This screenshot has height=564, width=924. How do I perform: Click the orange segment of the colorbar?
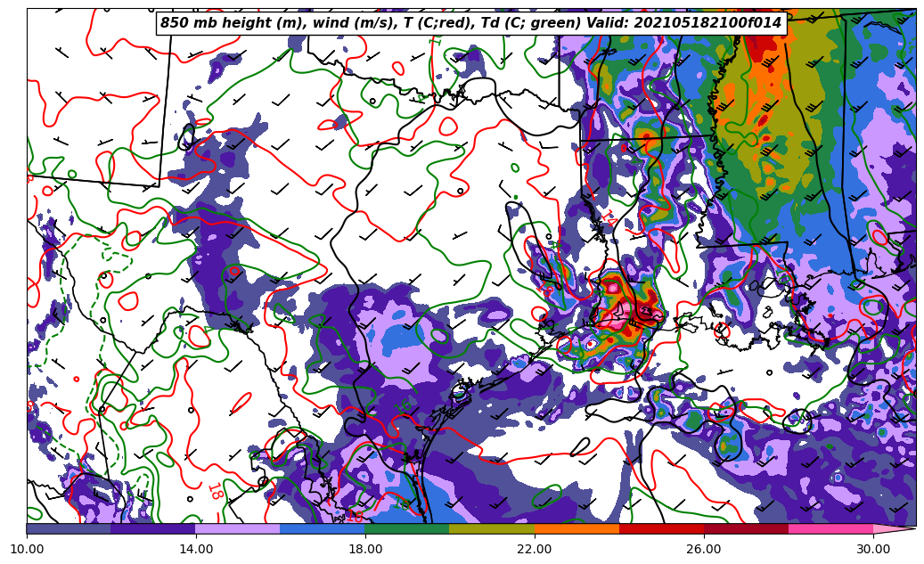(x=576, y=529)
